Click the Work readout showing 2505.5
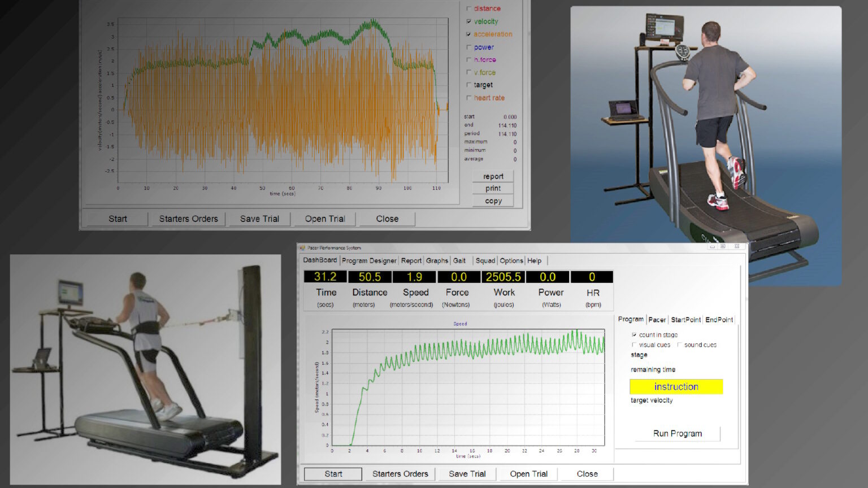Viewport: 868px width, 488px height. click(503, 277)
